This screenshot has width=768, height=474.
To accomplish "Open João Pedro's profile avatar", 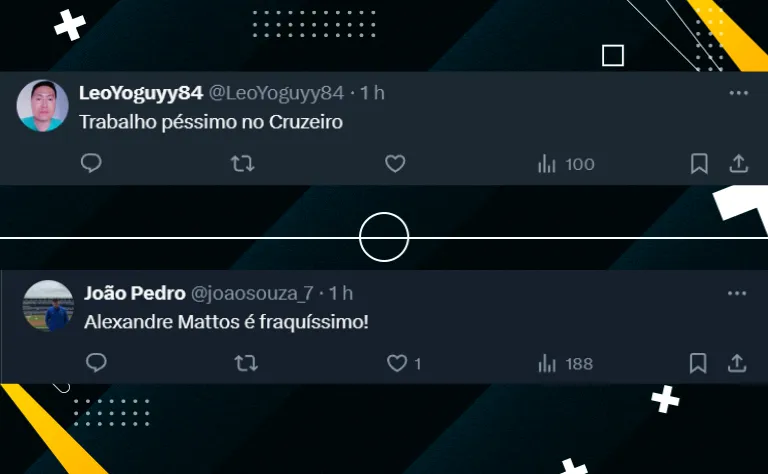I will click(48, 306).
